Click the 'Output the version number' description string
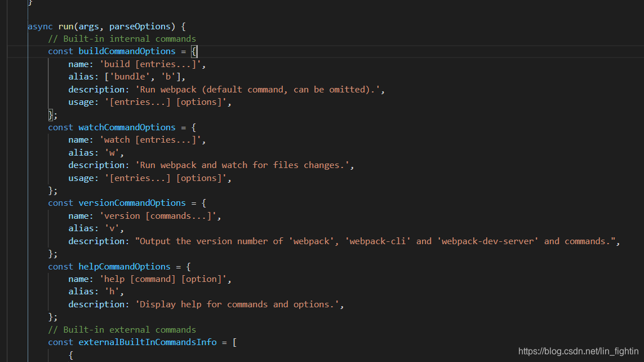This screenshot has width=644, height=362. [375, 241]
